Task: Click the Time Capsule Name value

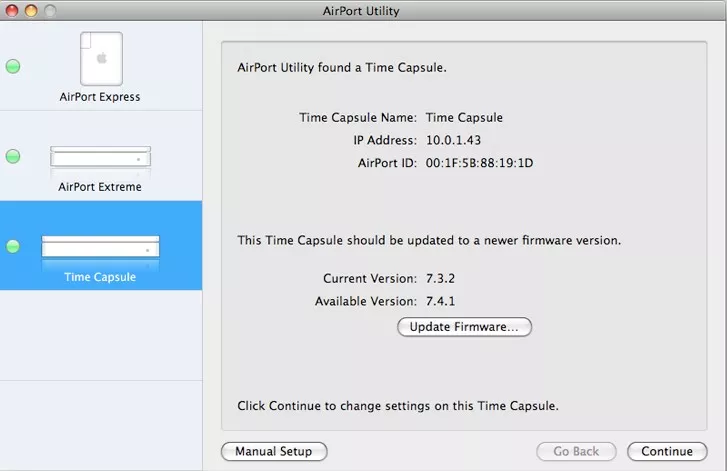Action: pyautogui.click(x=464, y=117)
